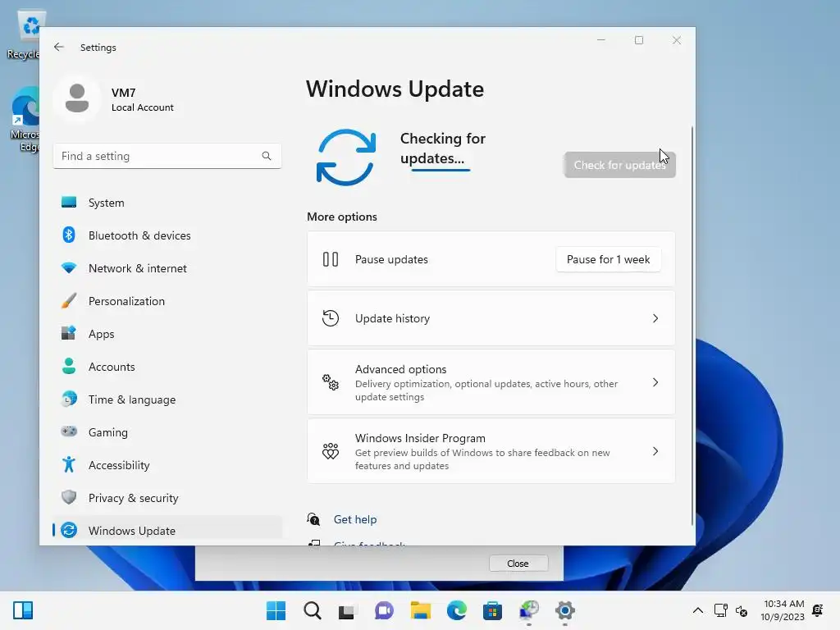Viewport: 840px width, 630px height.
Task: Go to Accounts settings
Action: coord(167,367)
